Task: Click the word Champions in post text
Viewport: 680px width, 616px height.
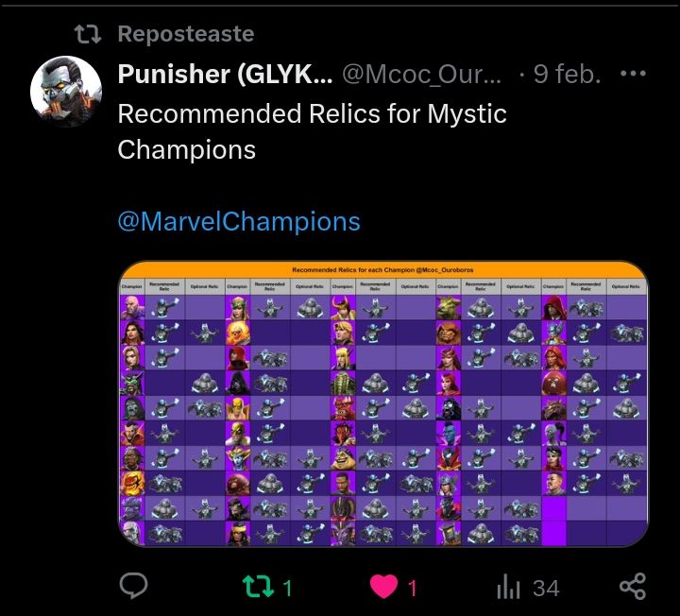Action: (186, 150)
